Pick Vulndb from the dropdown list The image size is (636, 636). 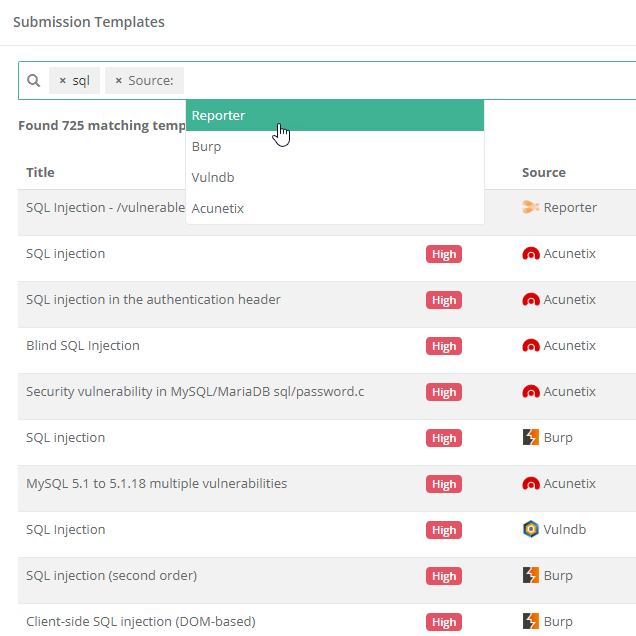click(335, 177)
